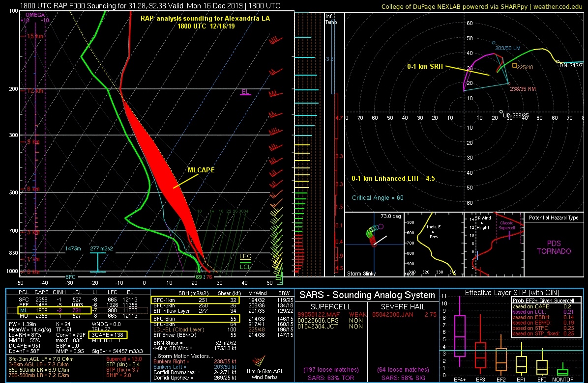Select the SFC parcel row
The width and height of the screenshot is (588, 383).
77,300
